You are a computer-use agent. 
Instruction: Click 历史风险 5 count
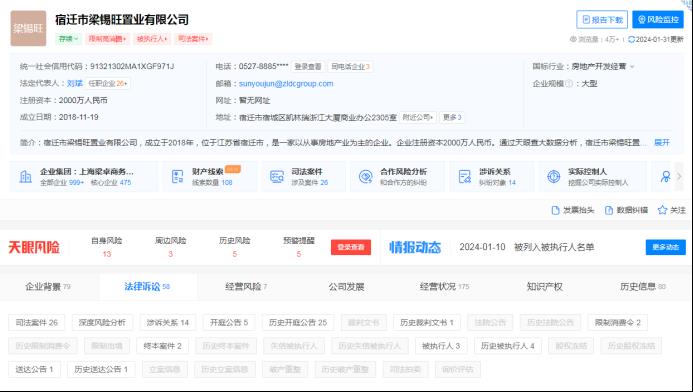coord(234,254)
